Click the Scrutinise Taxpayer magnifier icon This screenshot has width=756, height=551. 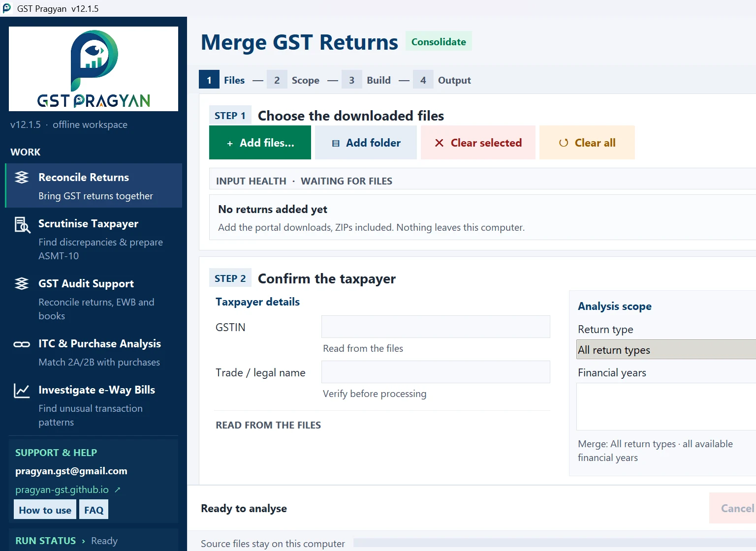[x=22, y=225]
